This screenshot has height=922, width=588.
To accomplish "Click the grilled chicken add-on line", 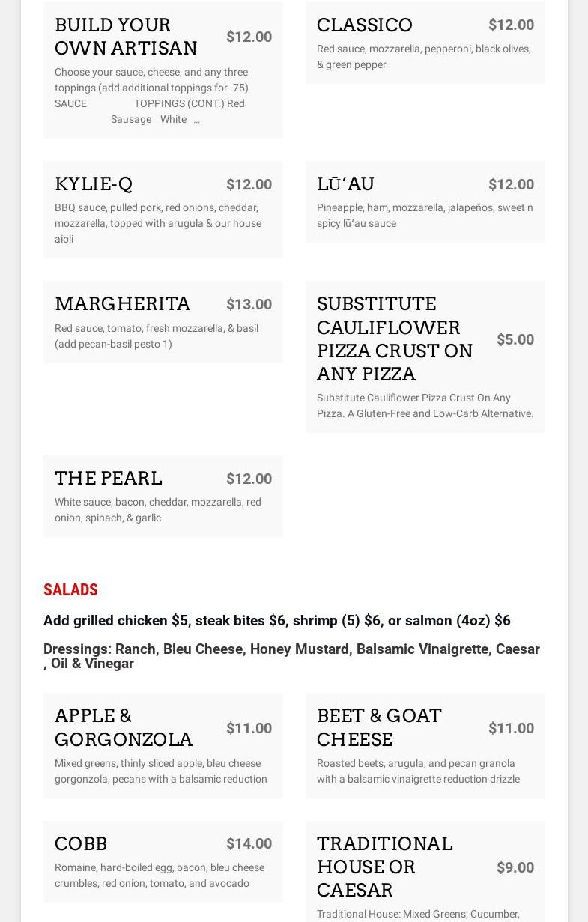I will (276, 621).
